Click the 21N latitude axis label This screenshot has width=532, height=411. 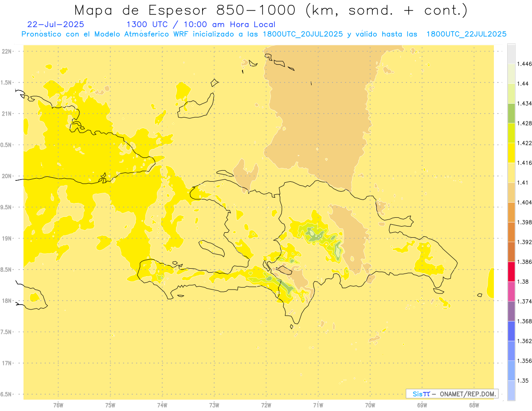(7, 114)
